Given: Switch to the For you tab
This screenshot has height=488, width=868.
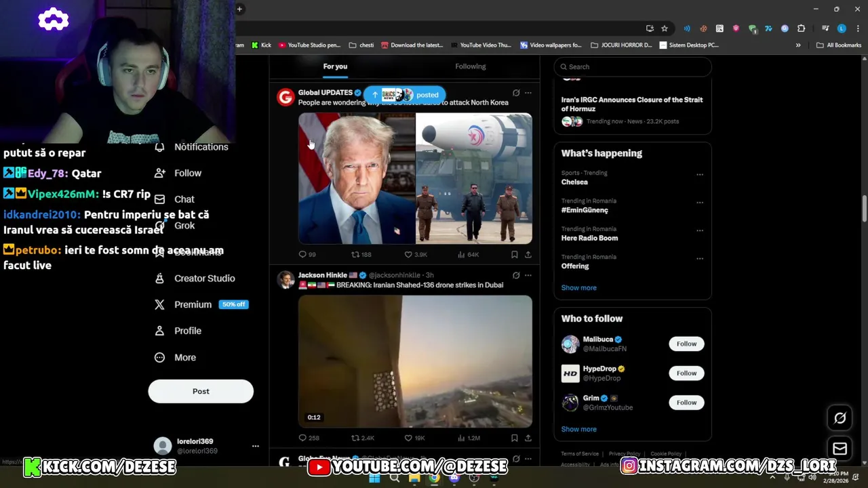Looking at the screenshot, I should click(335, 66).
